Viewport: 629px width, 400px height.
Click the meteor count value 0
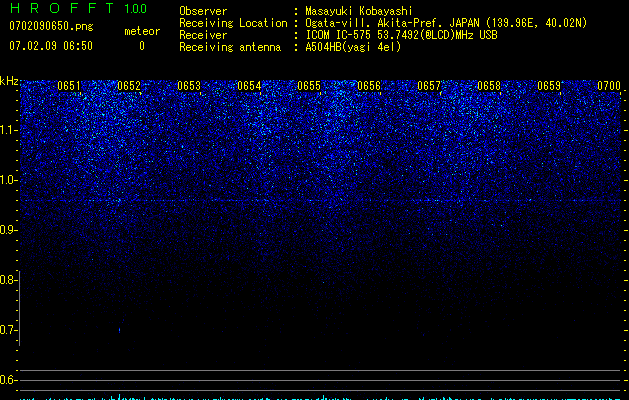click(142, 46)
